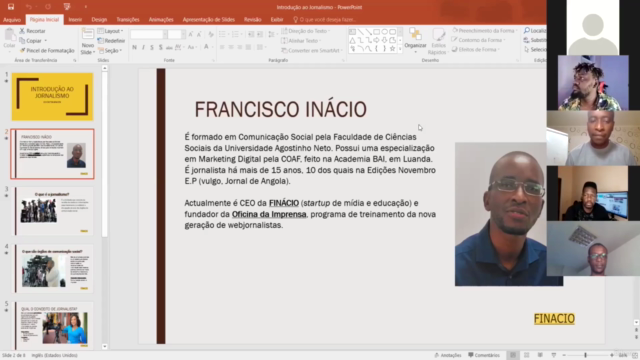Toggle strikethrough abc formatting

pos(169,47)
